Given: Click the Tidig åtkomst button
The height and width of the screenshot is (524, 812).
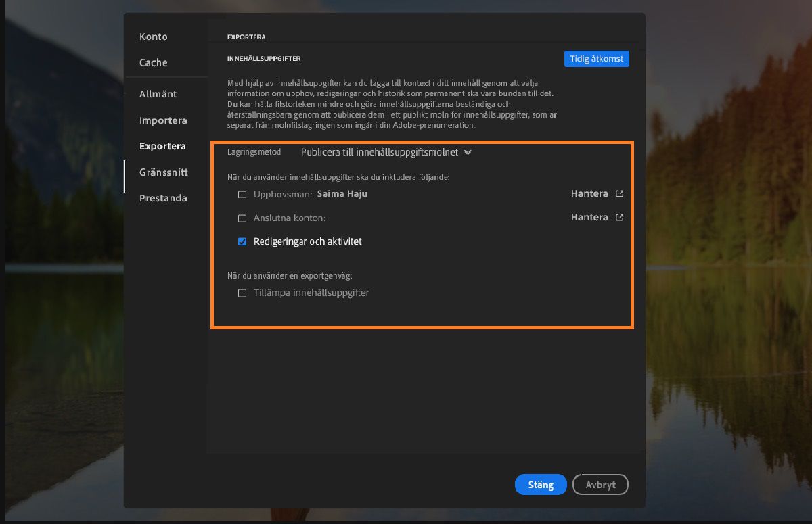Looking at the screenshot, I should 596,59.
